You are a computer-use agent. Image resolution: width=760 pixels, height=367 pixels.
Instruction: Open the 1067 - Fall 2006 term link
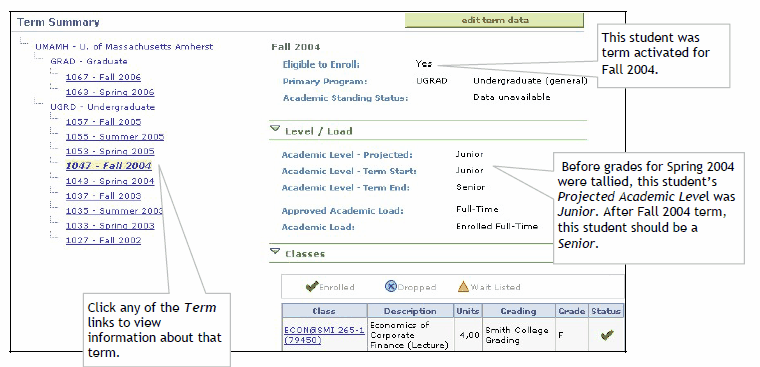click(x=103, y=77)
